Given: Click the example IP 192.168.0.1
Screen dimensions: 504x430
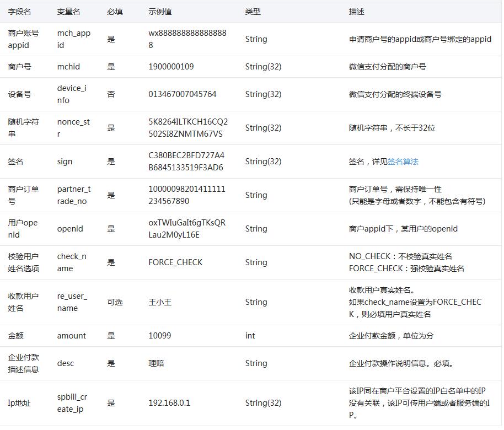Looking at the screenshot, I should [169, 403].
